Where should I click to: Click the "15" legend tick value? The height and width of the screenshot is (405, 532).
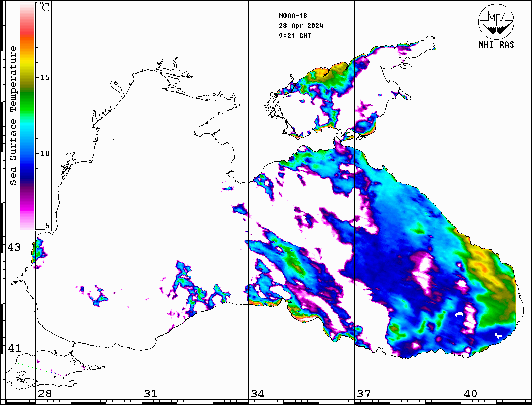[x=45, y=77]
